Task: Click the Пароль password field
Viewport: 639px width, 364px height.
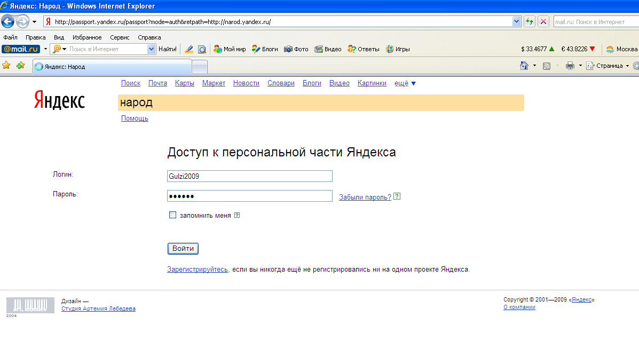Action: 250,196
